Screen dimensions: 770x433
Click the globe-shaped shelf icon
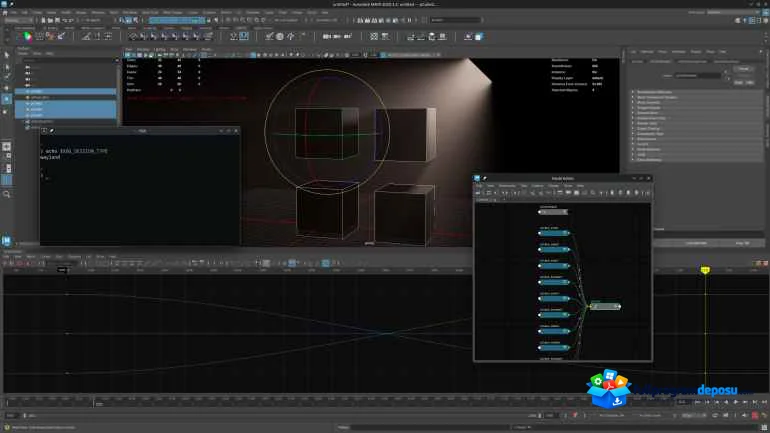click(x=279, y=36)
